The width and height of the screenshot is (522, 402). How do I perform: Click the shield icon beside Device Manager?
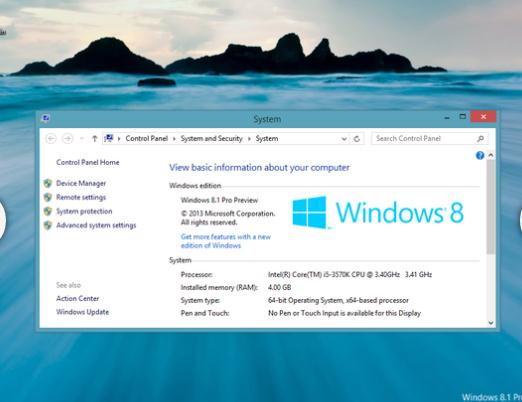pyautogui.click(x=48, y=183)
